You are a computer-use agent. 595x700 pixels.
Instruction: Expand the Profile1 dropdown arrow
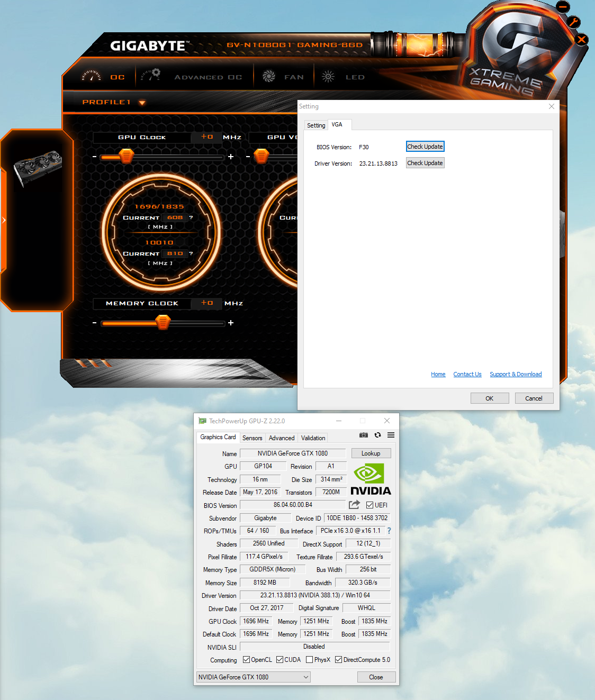(x=142, y=103)
